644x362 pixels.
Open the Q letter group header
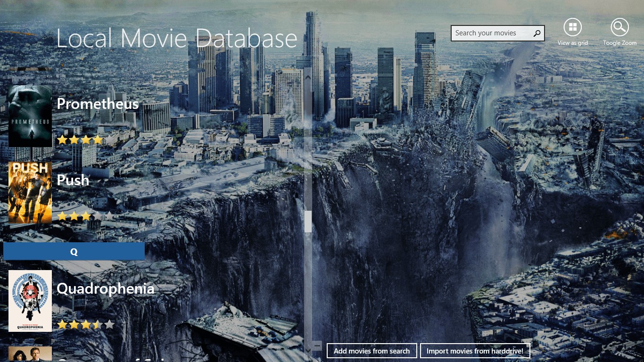(74, 252)
